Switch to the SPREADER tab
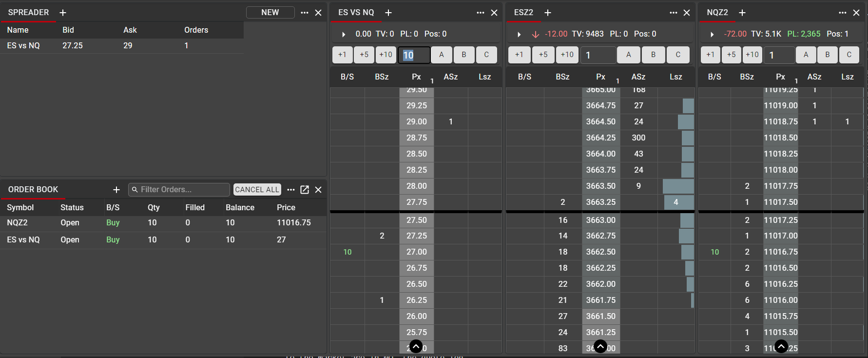This screenshot has height=358, width=868. pos(29,13)
